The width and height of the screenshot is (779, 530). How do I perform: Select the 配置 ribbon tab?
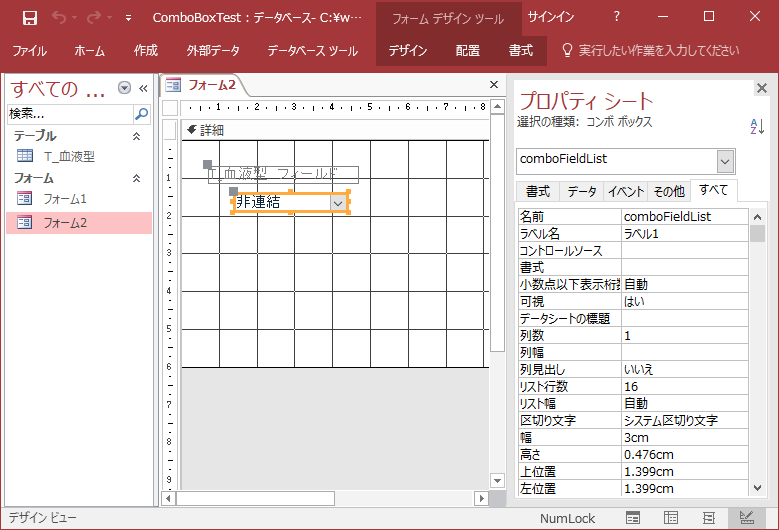pos(467,51)
